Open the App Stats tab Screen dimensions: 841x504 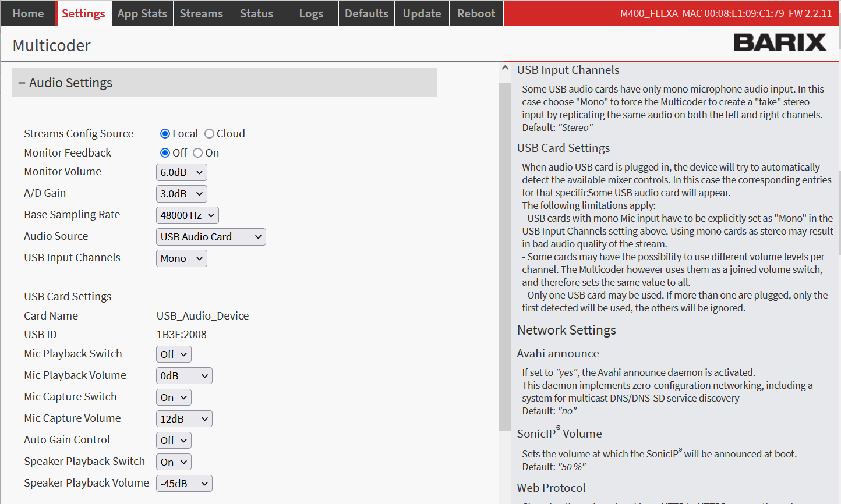pyautogui.click(x=142, y=13)
